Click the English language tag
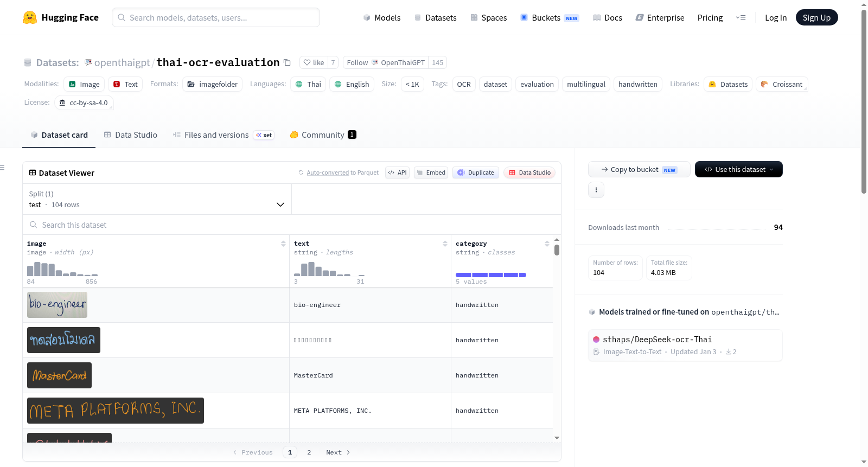 click(x=352, y=84)
